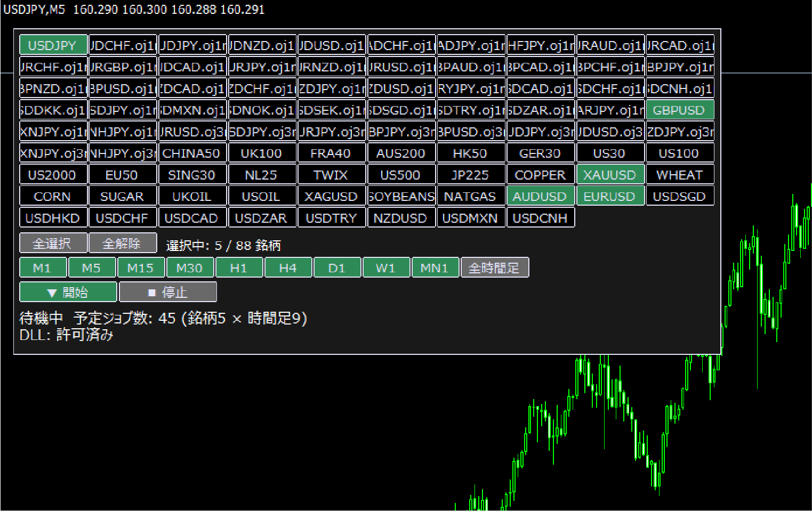This screenshot has height=511, width=812.
Task: Unselect the AUDUSD symbol button
Action: click(540, 196)
